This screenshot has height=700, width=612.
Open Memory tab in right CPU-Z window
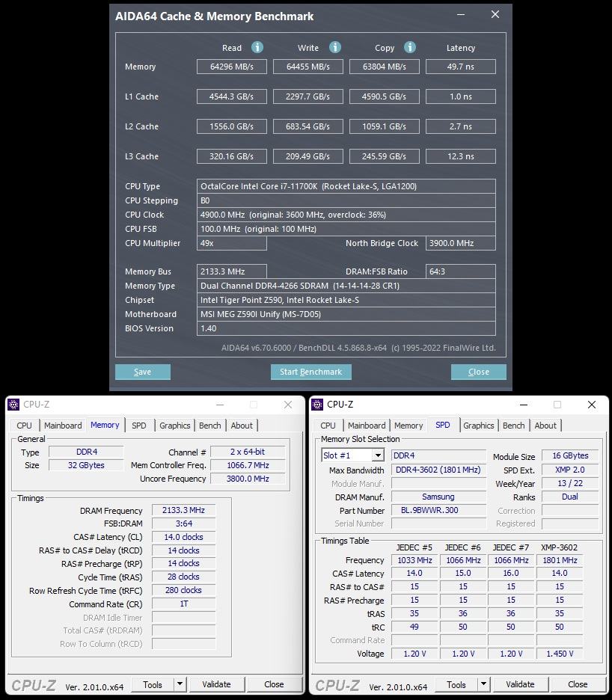click(x=408, y=426)
